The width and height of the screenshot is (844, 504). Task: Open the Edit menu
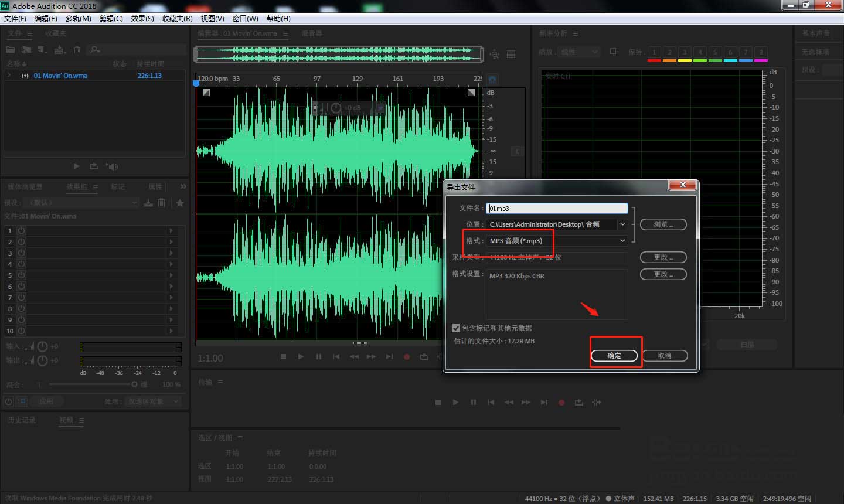click(46, 19)
